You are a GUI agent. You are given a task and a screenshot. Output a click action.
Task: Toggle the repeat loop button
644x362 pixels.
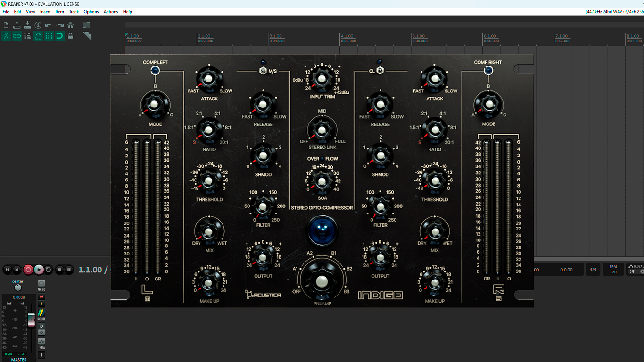point(49,270)
